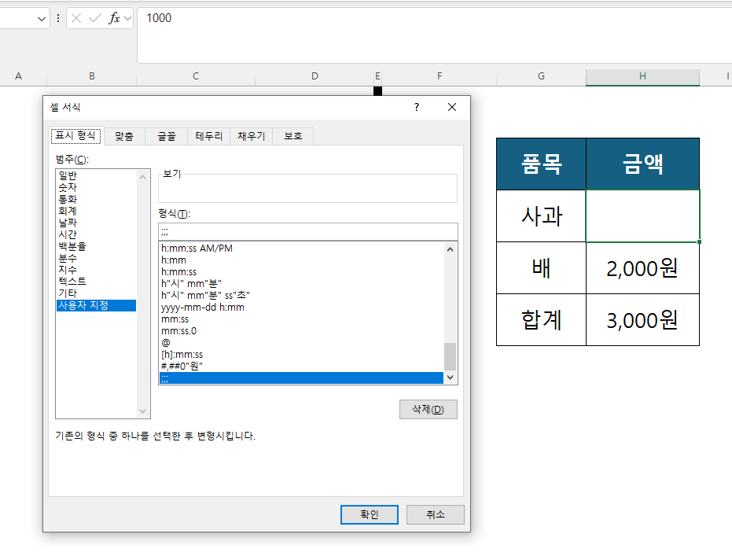Click the down scroll arrow of the format list
This screenshot has width=732, height=560.
click(450, 376)
